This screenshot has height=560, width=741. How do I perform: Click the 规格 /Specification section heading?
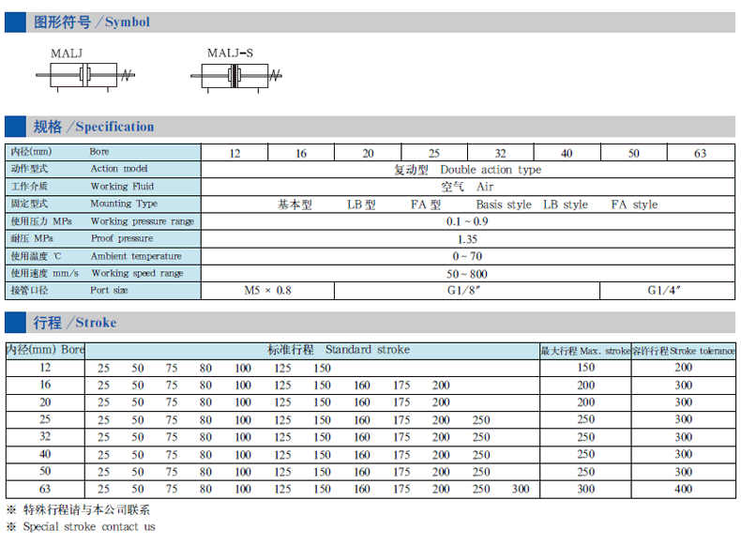click(94, 127)
